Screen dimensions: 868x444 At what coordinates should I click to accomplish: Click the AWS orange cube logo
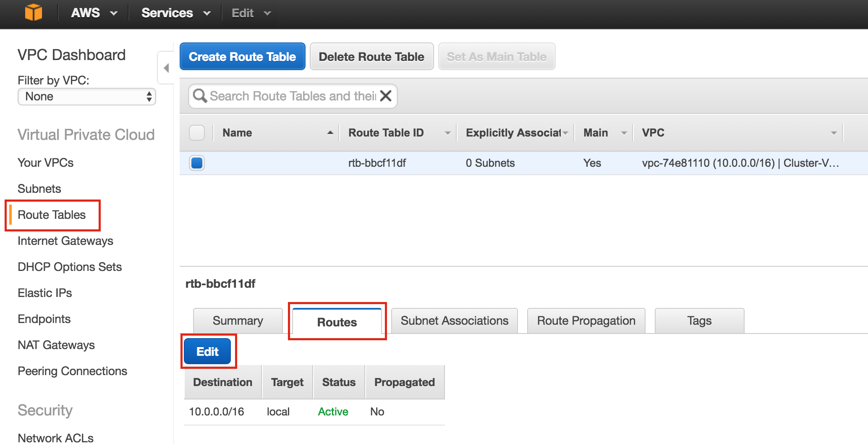pos(33,13)
